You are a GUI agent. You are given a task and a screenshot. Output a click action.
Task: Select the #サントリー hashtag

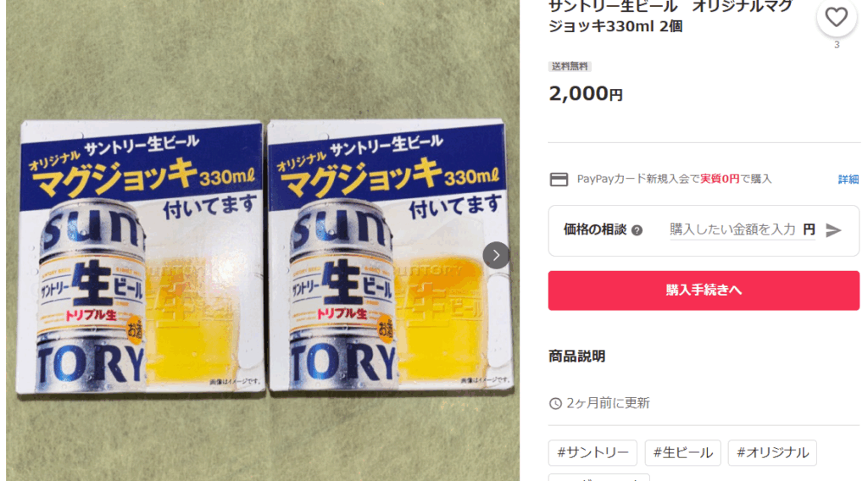click(593, 453)
